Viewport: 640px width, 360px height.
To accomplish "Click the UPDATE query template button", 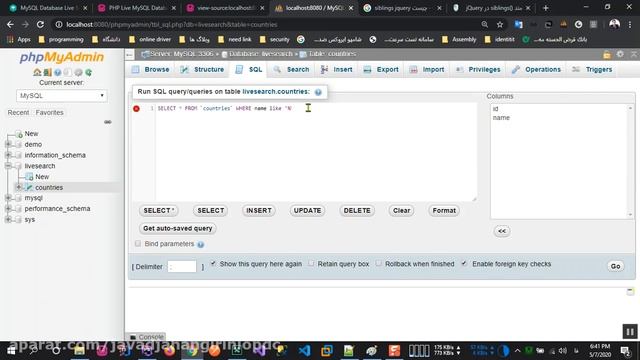I will (307, 211).
